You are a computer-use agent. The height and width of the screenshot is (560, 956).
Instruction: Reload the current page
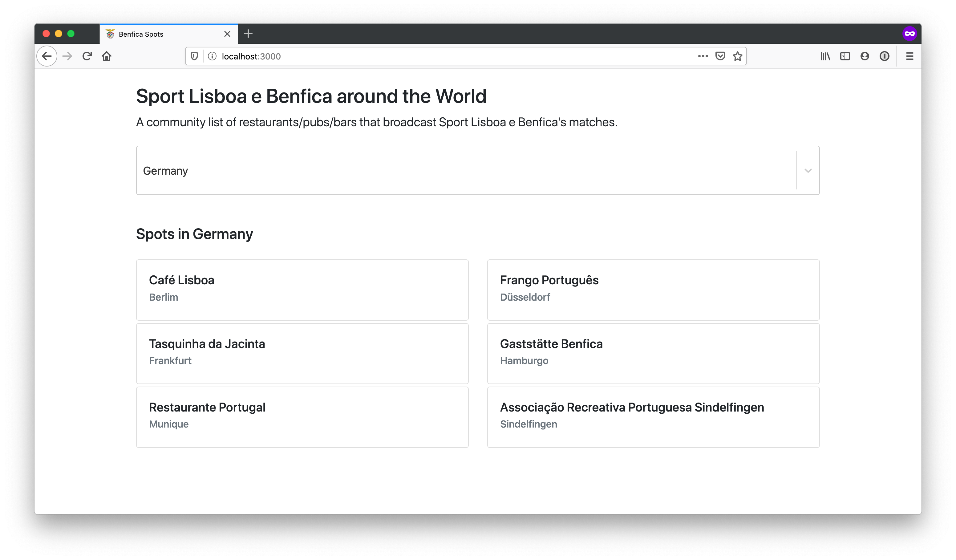coord(87,56)
